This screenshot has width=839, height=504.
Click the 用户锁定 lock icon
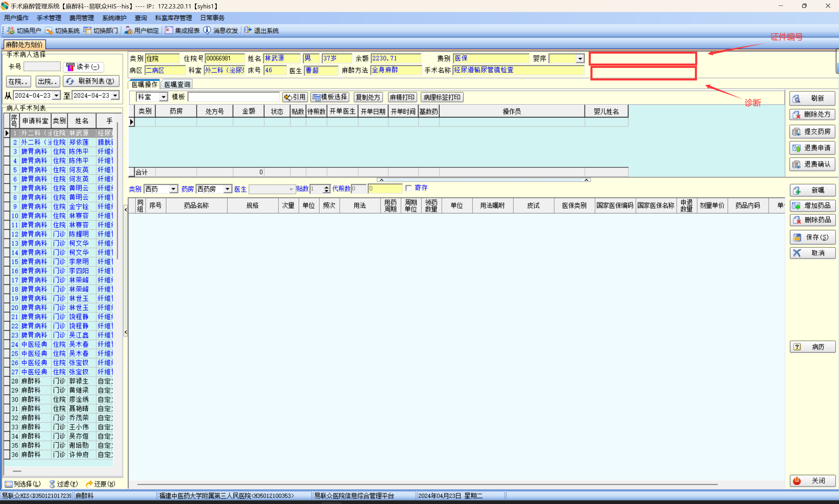pos(128,31)
